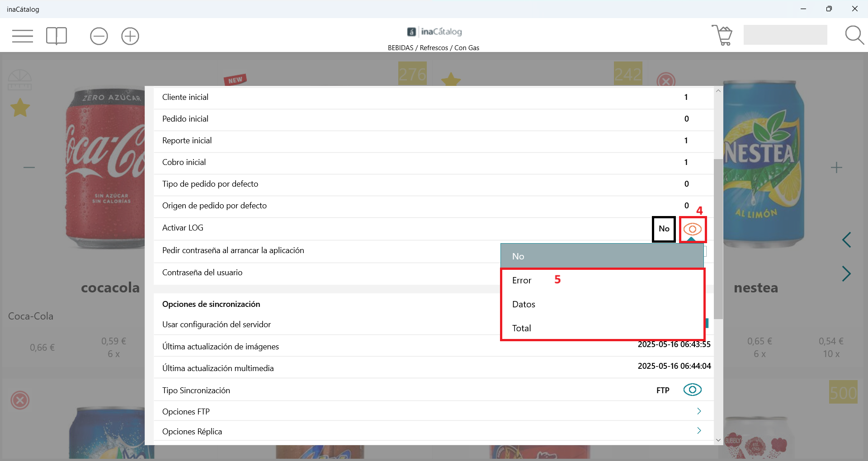Click the 242 stock badge
The width and height of the screenshot is (868, 461).
[628, 74]
